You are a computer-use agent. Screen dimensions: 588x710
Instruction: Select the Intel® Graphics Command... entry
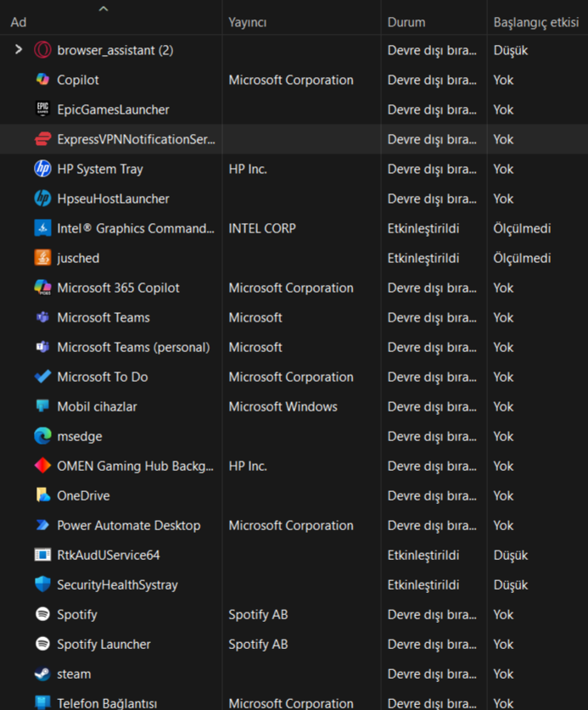pyautogui.click(x=136, y=228)
